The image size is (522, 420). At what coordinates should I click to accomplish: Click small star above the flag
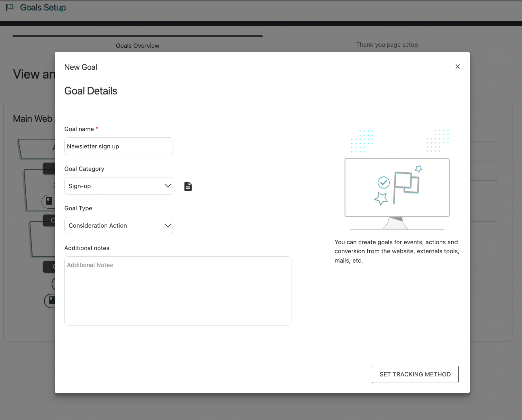(418, 169)
